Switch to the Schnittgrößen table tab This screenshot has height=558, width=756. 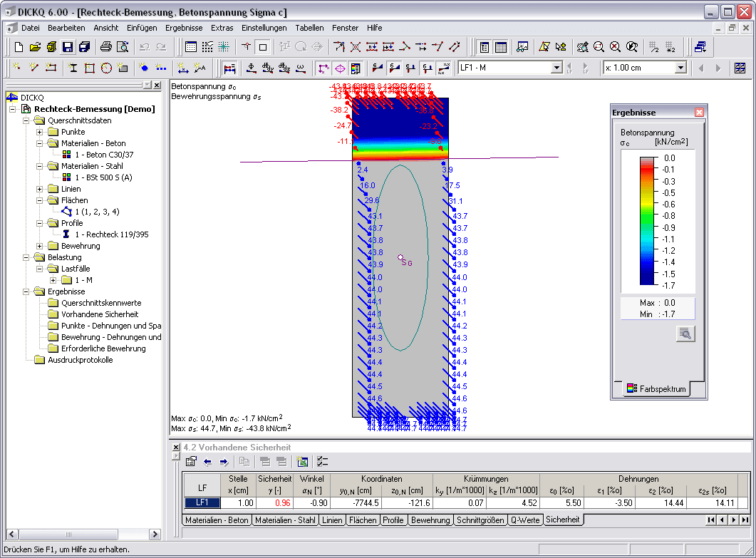pyautogui.click(x=480, y=520)
